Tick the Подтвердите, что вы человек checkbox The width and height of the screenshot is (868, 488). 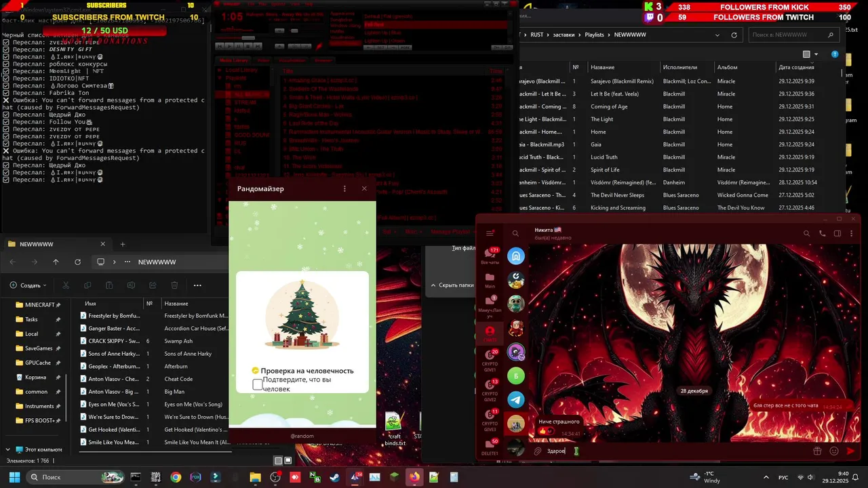point(258,384)
